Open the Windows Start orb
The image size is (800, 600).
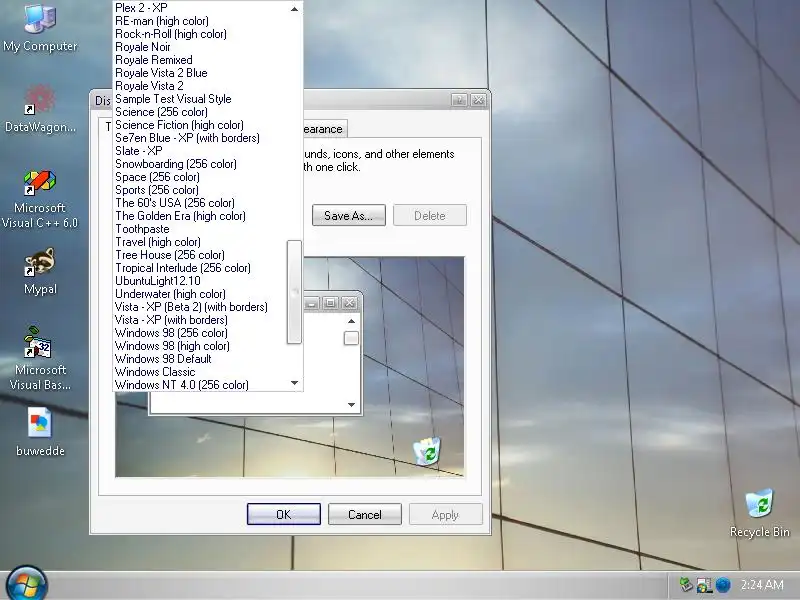coord(27,584)
